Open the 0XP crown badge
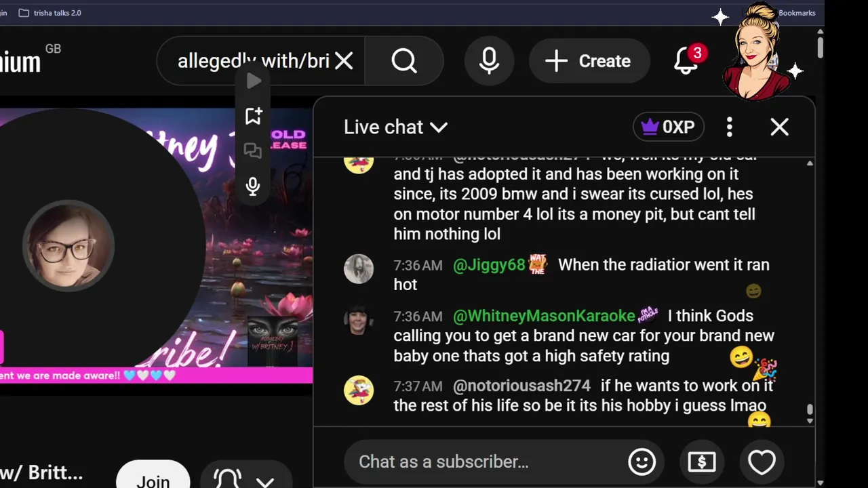The image size is (868, 488). pos(669,127)
